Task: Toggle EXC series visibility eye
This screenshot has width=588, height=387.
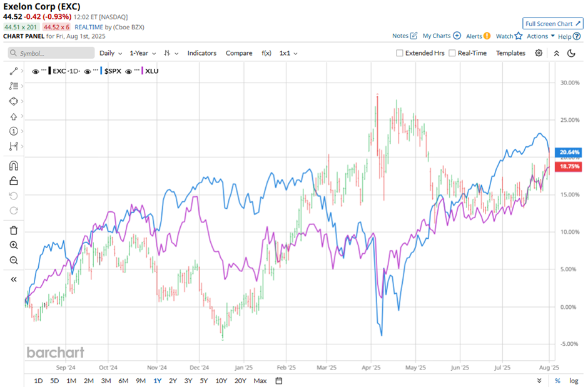Action: point(36,71)
